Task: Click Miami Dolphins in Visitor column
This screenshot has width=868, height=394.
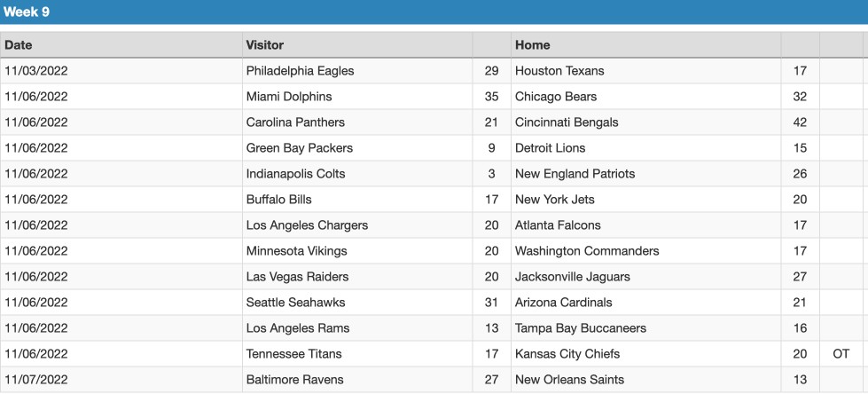Action: tap(289, 97)
